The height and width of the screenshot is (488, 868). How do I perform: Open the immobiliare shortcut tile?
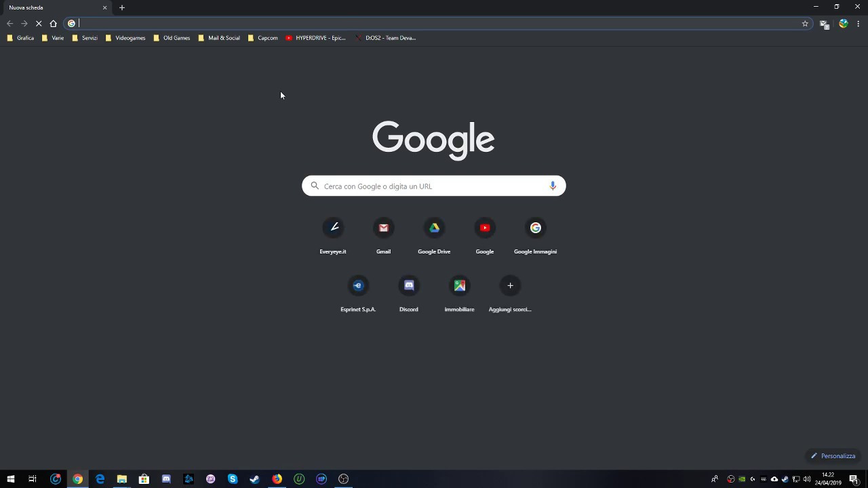point(460,294)
